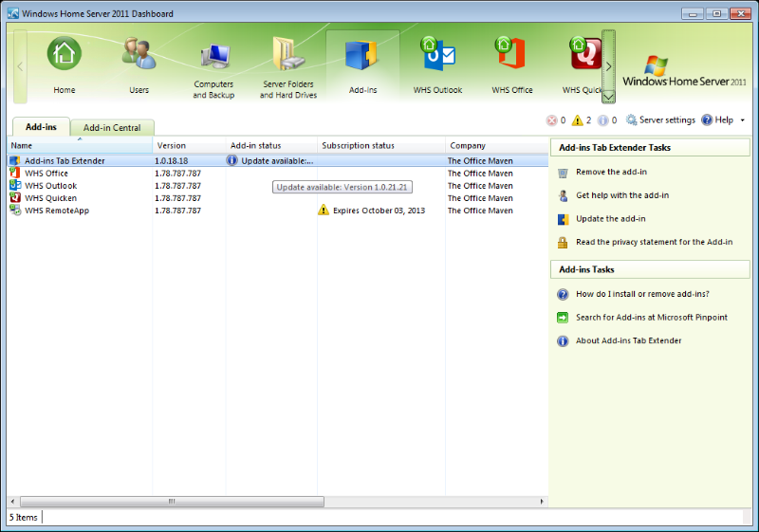
Task: Select the Add-ins Tab Extender row name
Action: 65,160
